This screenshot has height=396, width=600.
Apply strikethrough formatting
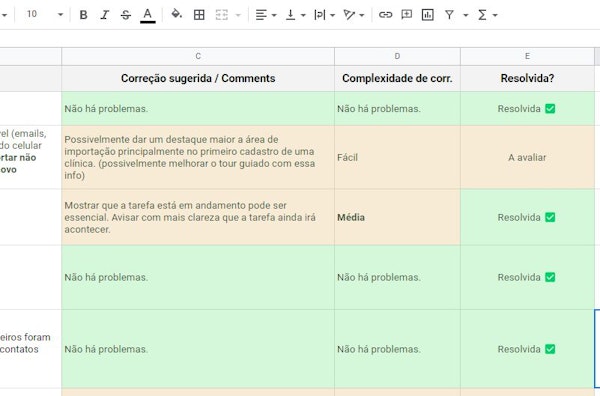click(x=126, y=15)
